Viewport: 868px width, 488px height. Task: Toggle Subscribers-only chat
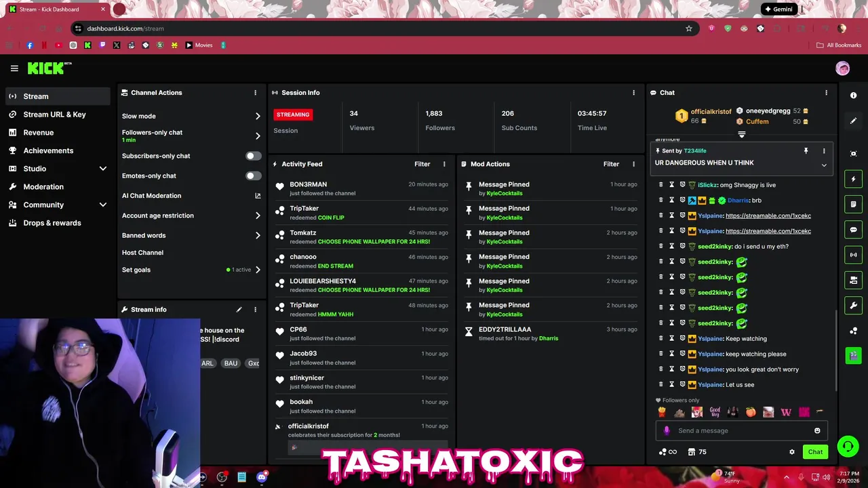(253, 156)
